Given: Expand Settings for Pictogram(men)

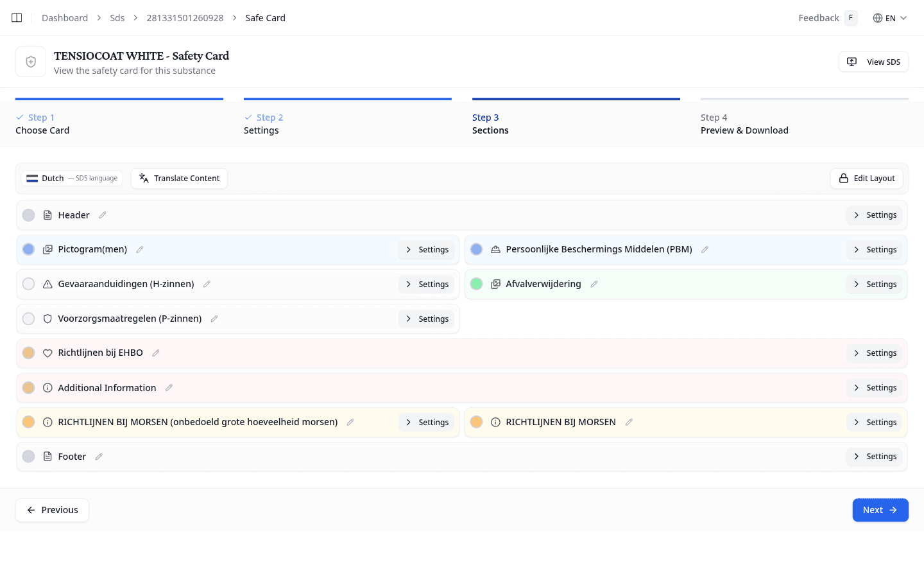Looking at the screenshot, I should 426,250.
